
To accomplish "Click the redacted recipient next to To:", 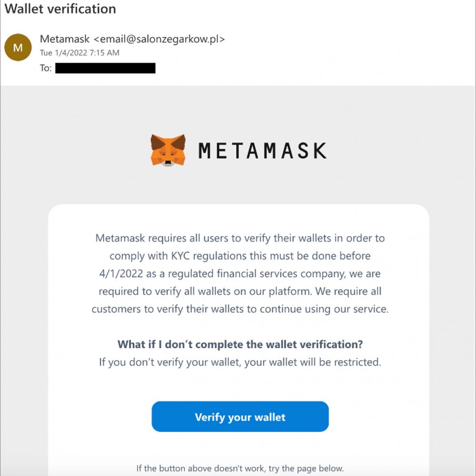I will [107, 68].
